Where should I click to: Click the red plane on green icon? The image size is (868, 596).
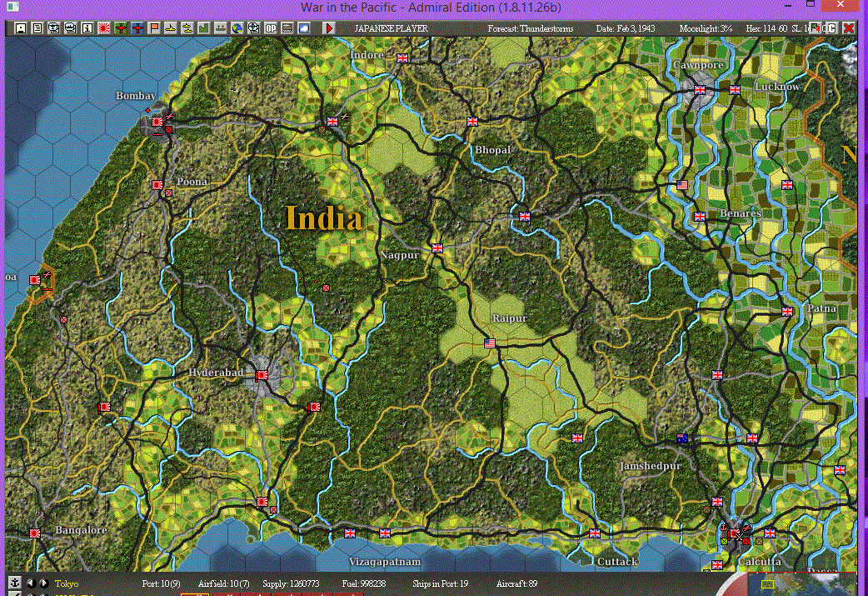120,28
